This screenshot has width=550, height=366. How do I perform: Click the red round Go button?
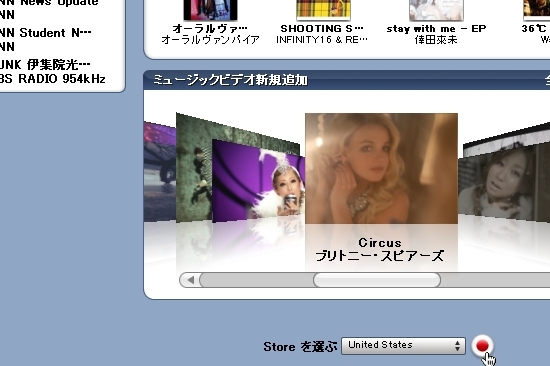[482, 346]
